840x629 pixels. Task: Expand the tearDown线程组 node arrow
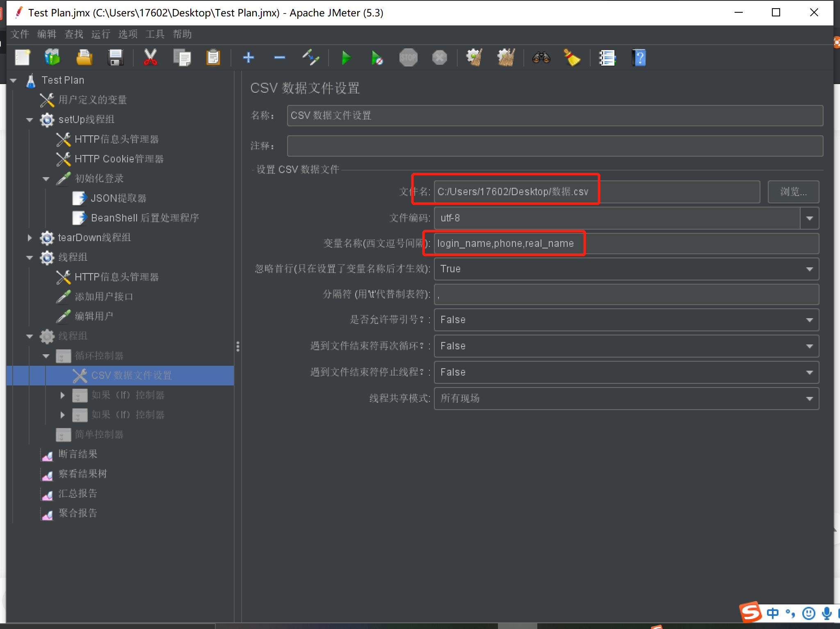(x=30, y=238)
